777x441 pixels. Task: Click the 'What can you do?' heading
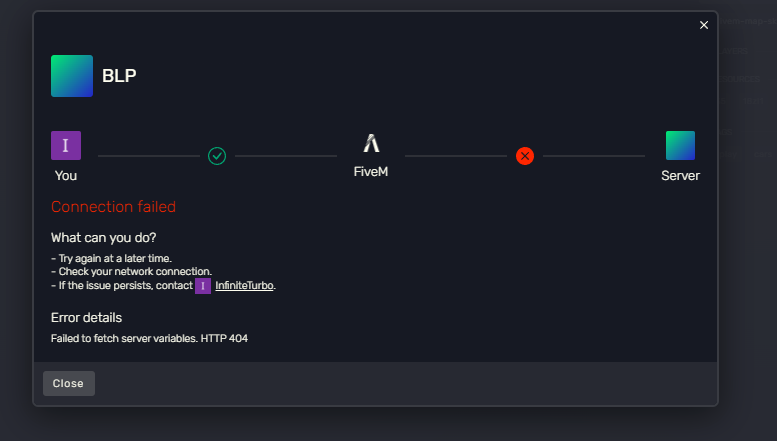tap(104, 238)
